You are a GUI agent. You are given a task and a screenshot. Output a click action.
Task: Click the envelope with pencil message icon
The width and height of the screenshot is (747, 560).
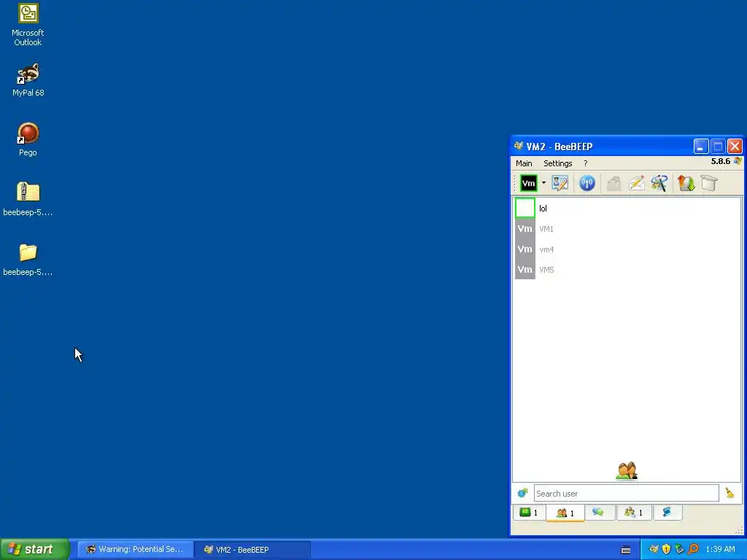[x=636, y=183]
